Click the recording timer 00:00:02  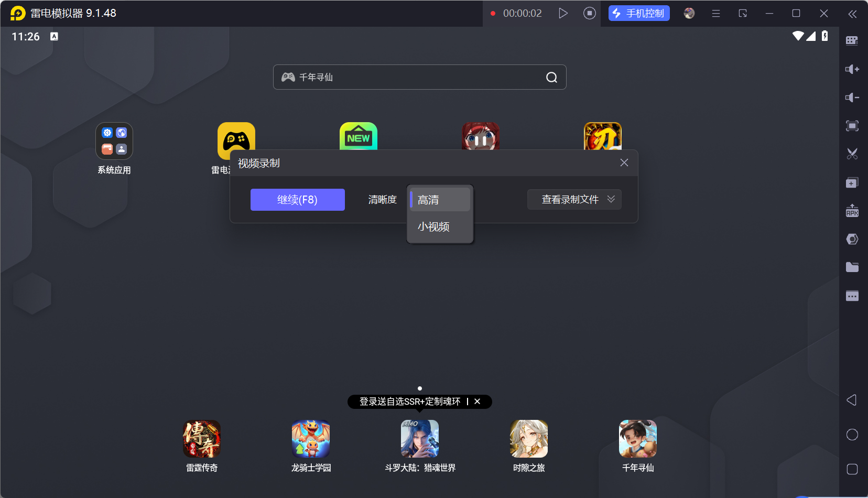523,13
